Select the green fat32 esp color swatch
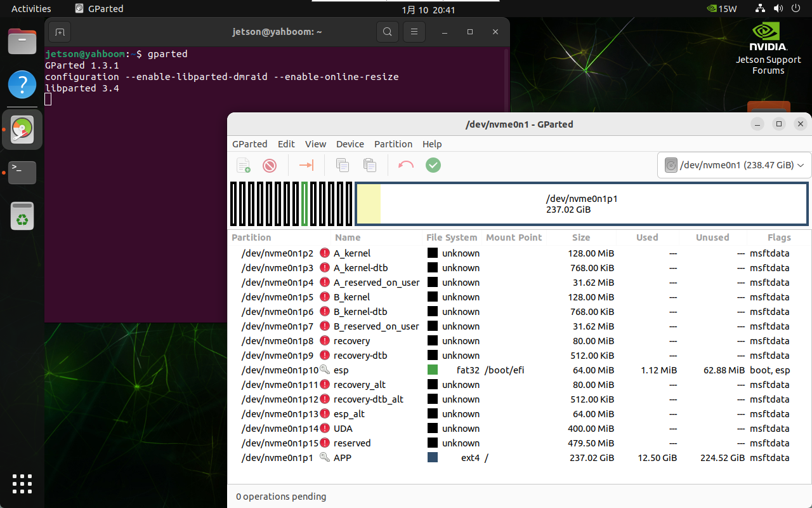Viewport: 812px width, 508px height. click(x=433, y=370)
